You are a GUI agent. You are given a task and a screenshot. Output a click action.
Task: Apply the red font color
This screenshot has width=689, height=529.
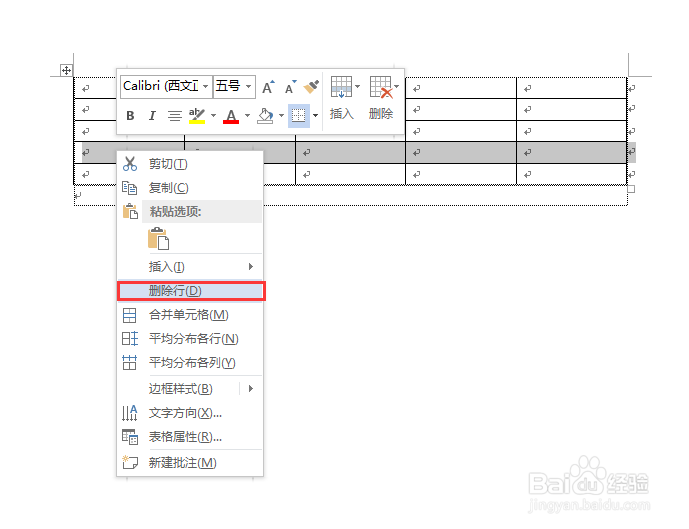coord(231,116)
